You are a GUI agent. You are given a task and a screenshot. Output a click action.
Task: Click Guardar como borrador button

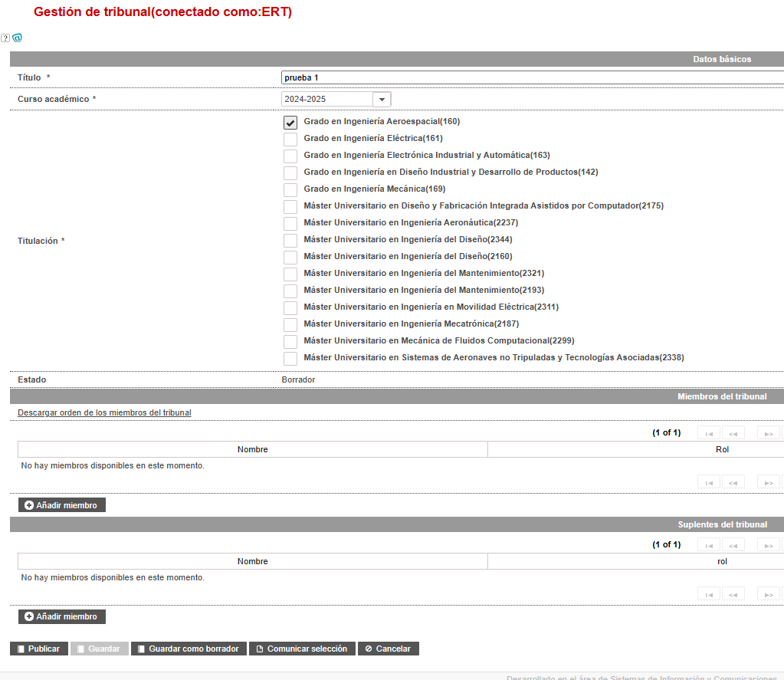point(189,649)
